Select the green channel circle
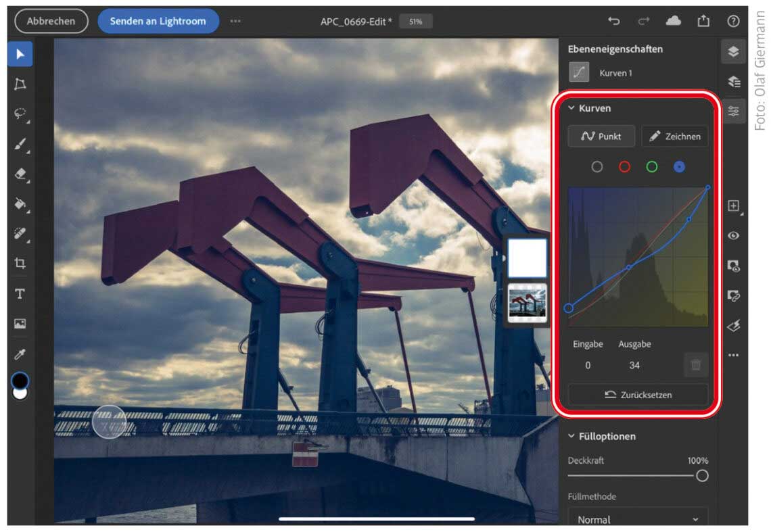 tap(651, 166)
